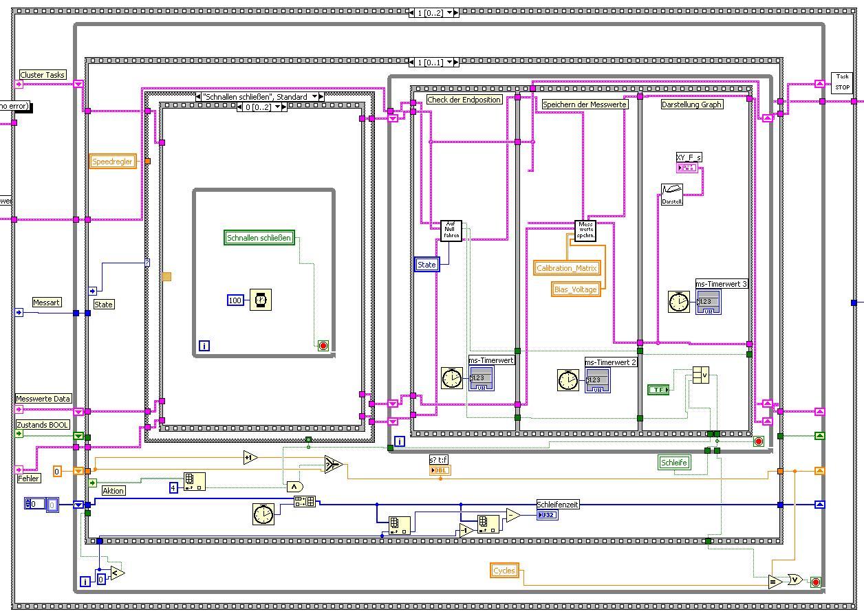This screenshot has height=616, width=864.
Task: Select the Darstell. graph subVI icon
Action: click(672, 195)
